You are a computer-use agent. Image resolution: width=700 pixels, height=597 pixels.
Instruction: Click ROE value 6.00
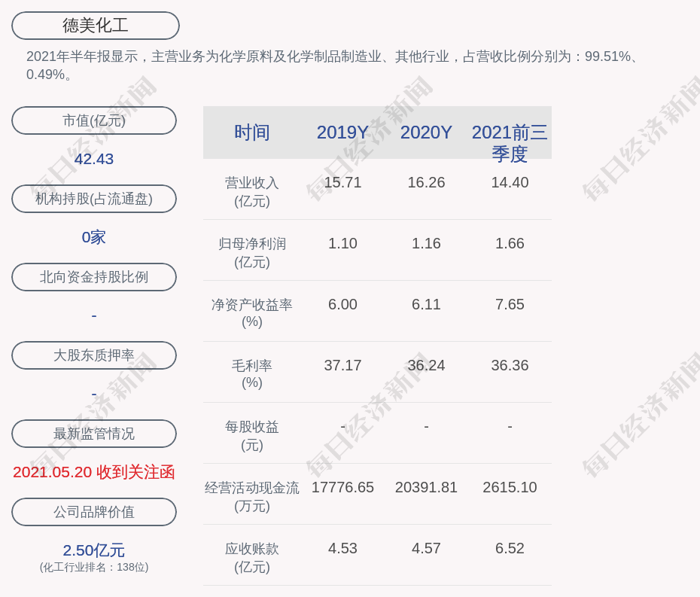click(x=342, y=305)
